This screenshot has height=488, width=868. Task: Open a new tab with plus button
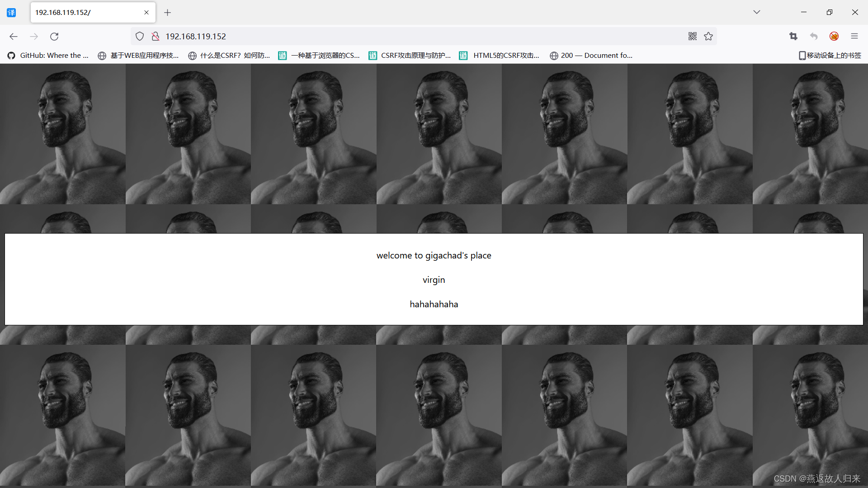(x=167, y=13)
